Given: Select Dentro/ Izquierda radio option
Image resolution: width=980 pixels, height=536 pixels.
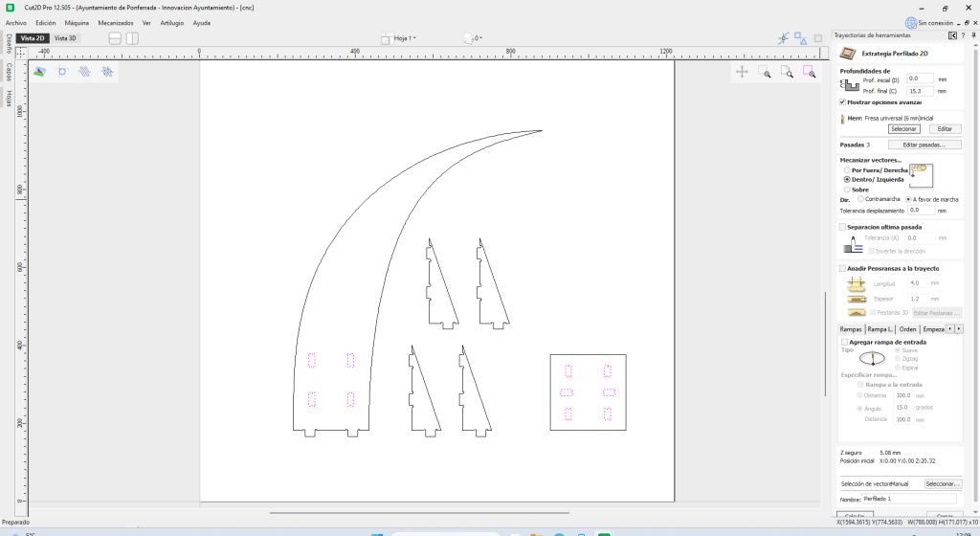Looking at the screenshot, I should (x=847, y=179).
